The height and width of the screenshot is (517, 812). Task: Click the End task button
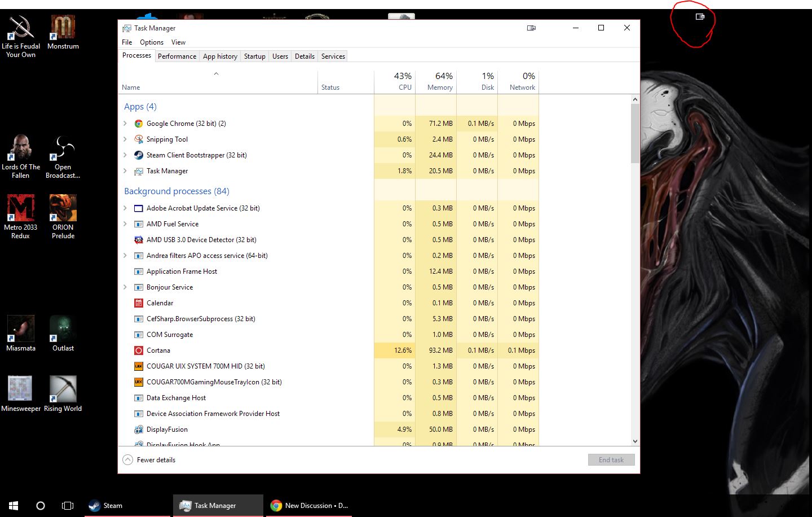[x=611, y=460]
